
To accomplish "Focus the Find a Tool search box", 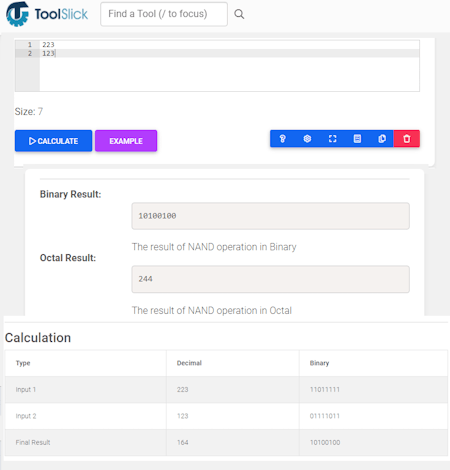I will click(x=164, y=14).
